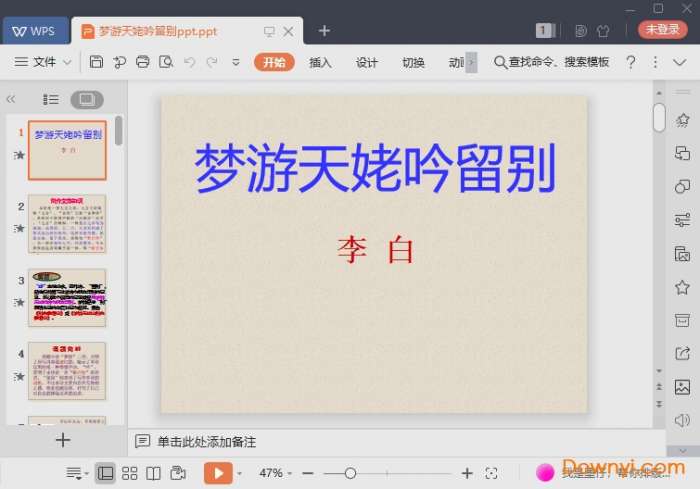Switch to reading view in status bar

click(153, 473)
